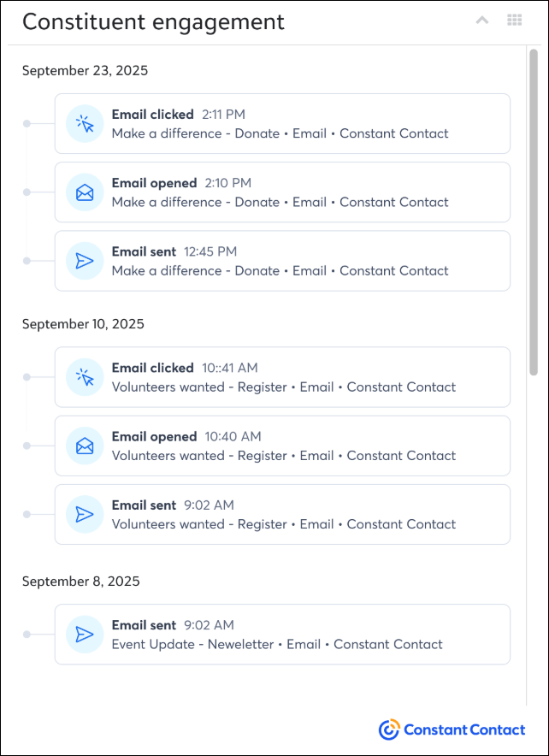Click the Constituent engagement panel title
Image resolution: width=549 pixels, height=756 pixels.
click(154, 21)
